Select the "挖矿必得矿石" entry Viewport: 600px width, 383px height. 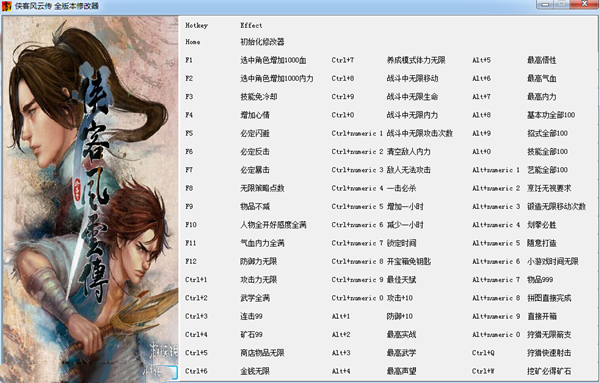coord(549,371)
